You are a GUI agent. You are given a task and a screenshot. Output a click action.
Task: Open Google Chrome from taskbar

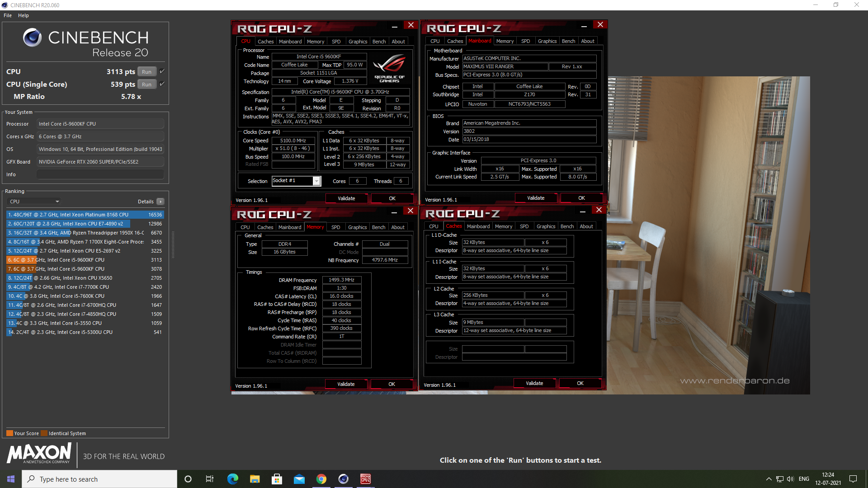tap(321, 479)
